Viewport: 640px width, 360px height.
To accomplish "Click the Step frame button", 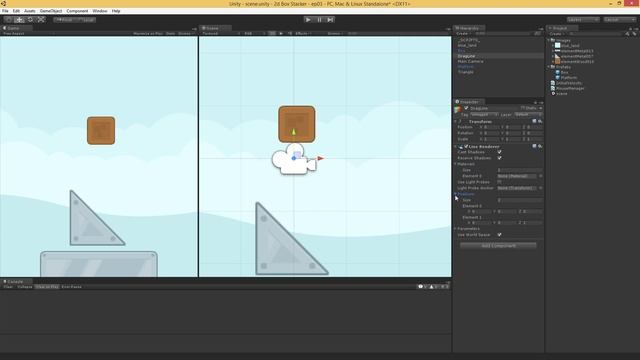I will (x=330, y=20).
